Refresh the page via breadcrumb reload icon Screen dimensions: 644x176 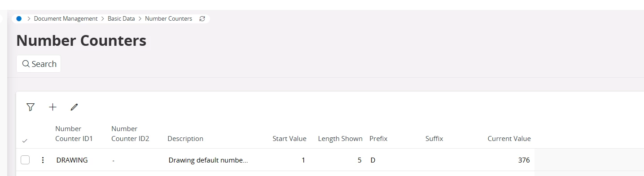[202, 19]
